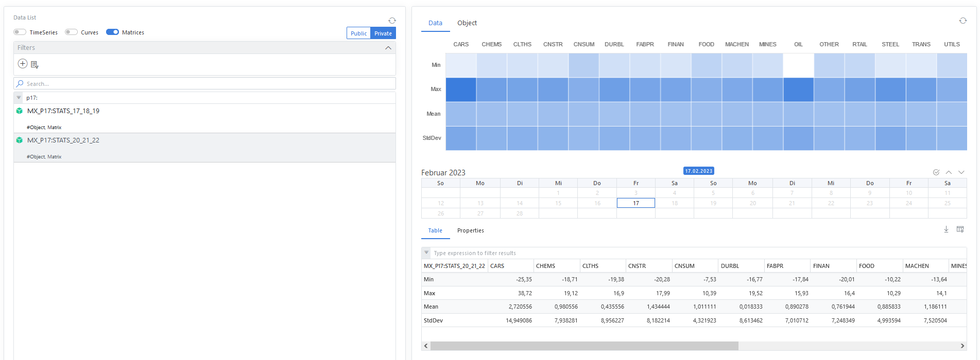This screenshot has height=360, width=980.
Task: Disable the Matrices toggle
Action: (112, 32)
